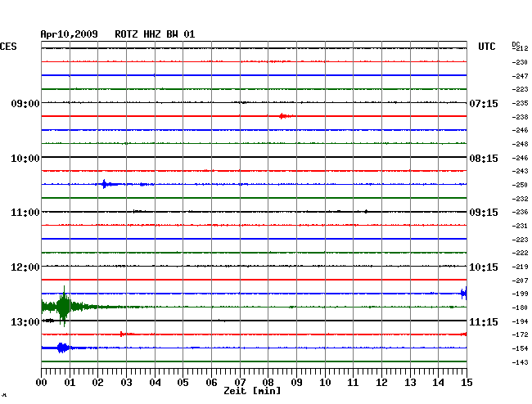The width and height of the screenshot is (532, 404).
Task: Click the 03 minute axis tick label
Action: click(x=126, y=383)
